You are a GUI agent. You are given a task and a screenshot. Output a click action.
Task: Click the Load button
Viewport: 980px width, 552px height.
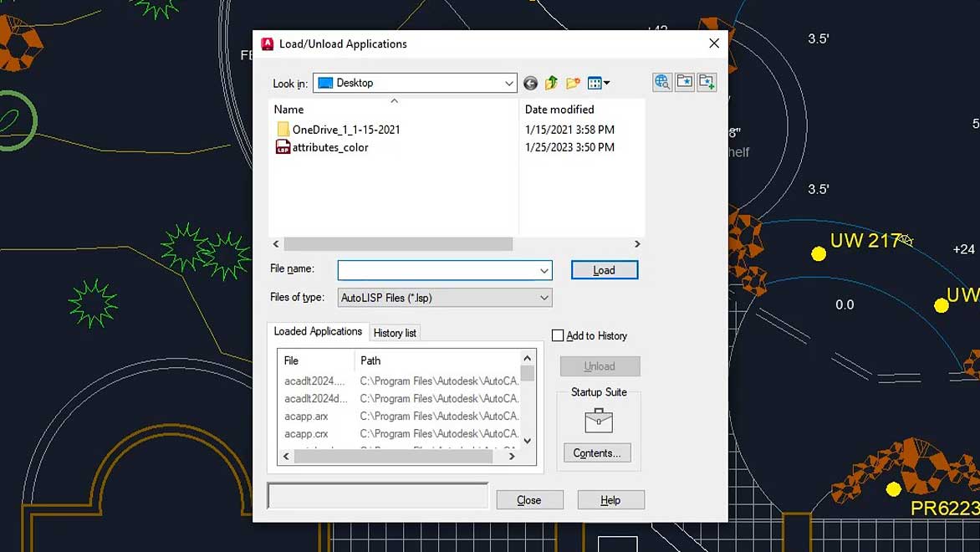(x=604, y=269)
